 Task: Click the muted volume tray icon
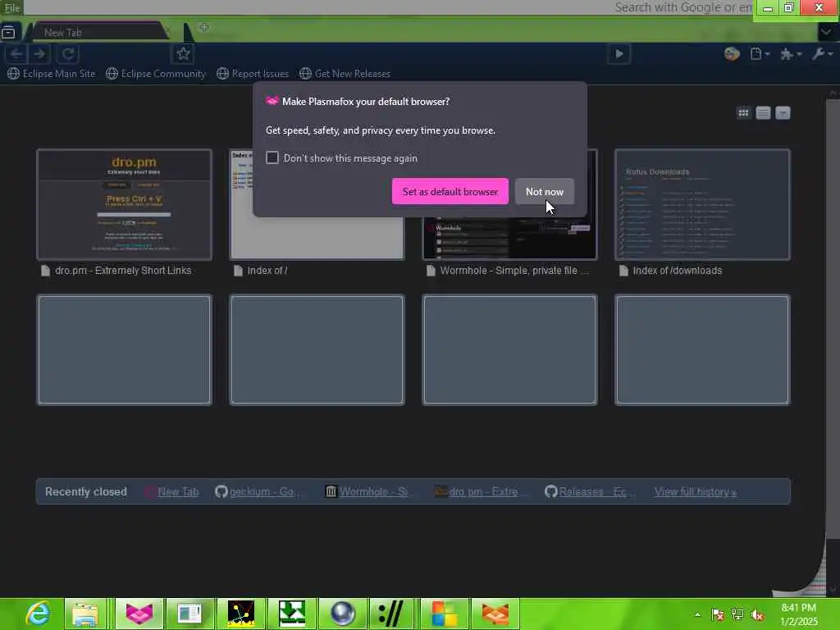click(x=757, y=614)
